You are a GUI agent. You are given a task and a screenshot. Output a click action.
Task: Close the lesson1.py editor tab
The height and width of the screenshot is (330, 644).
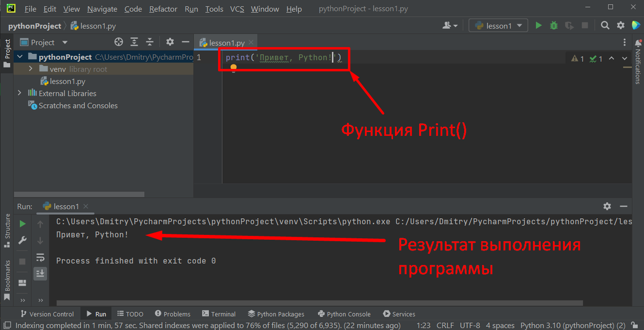tap(252, 43)
